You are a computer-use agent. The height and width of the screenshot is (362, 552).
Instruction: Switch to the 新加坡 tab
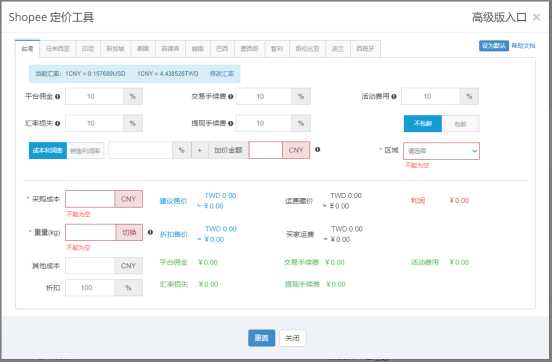115,49
